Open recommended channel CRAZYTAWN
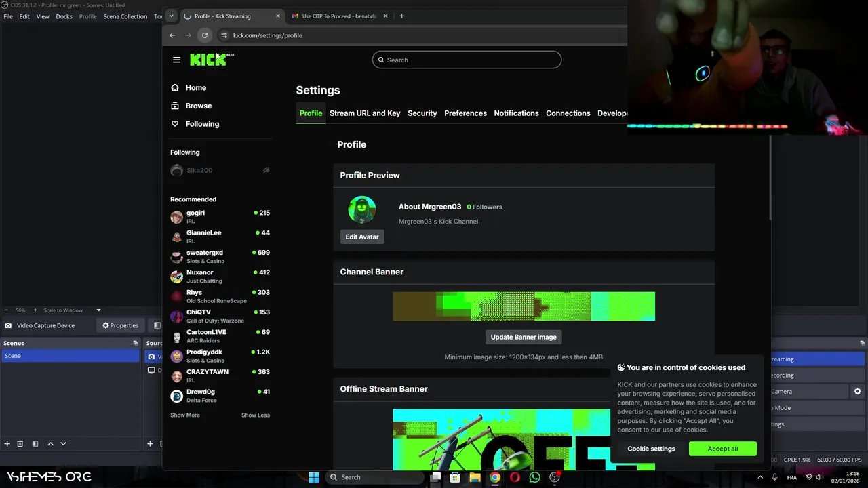868x488 pixels. tap(220, 375)
